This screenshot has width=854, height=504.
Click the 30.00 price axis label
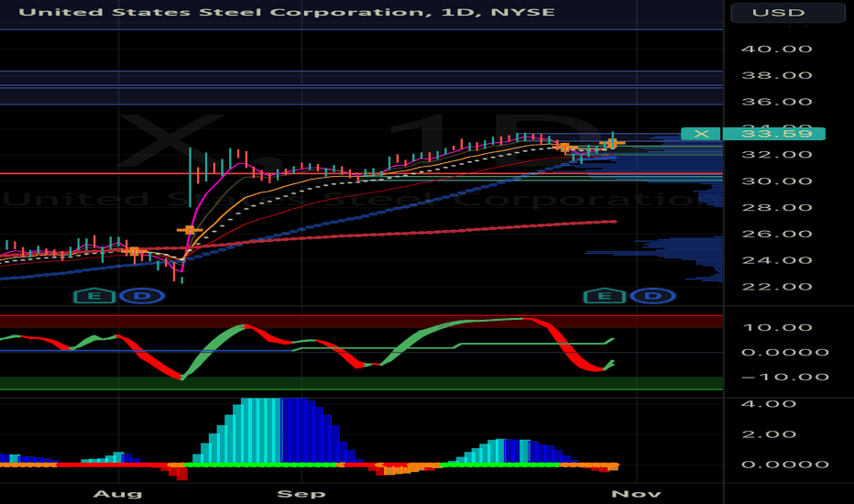click(777, 181)
